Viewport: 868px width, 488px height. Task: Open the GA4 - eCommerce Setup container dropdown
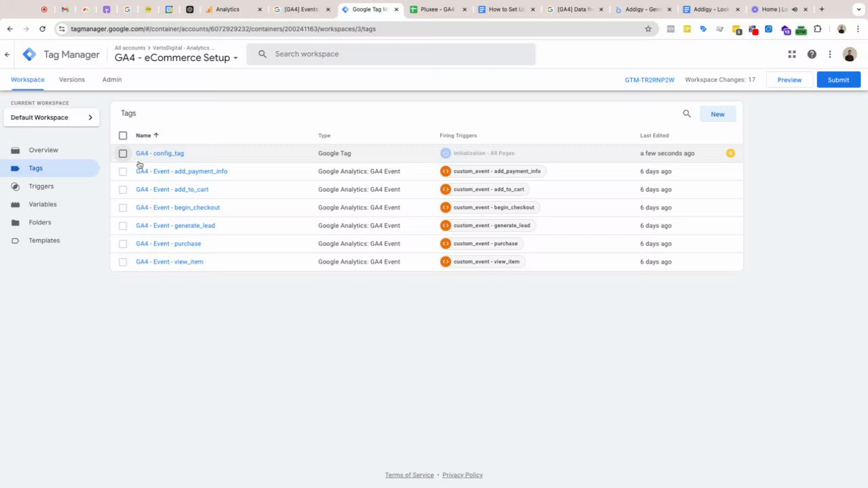click(x=176, y=58)
